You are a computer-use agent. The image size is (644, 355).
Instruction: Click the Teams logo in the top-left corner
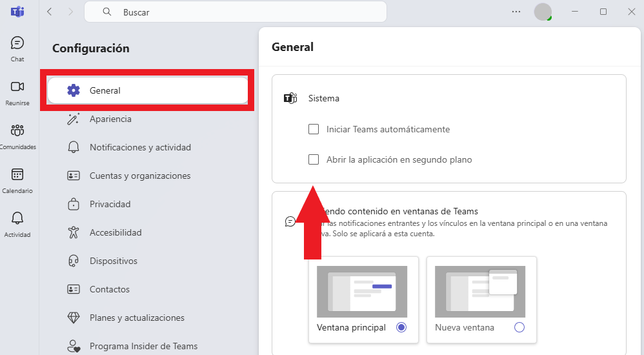pyautogui.click(x=17, y=12)
